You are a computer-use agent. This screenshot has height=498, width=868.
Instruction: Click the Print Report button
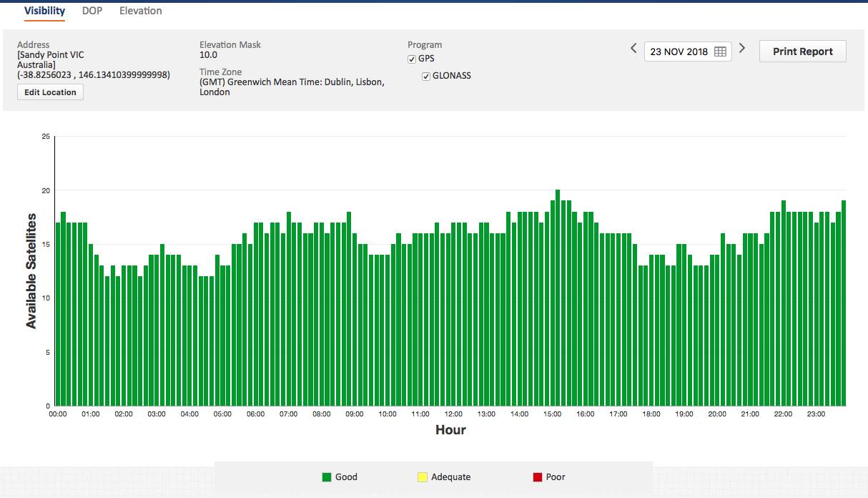(802, 52)
